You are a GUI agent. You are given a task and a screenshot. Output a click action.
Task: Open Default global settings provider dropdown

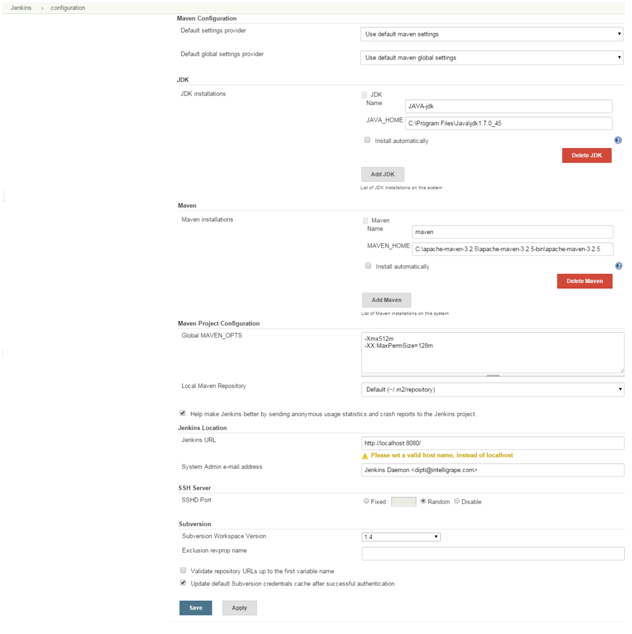pyautogui.click(x=492, y=58)
